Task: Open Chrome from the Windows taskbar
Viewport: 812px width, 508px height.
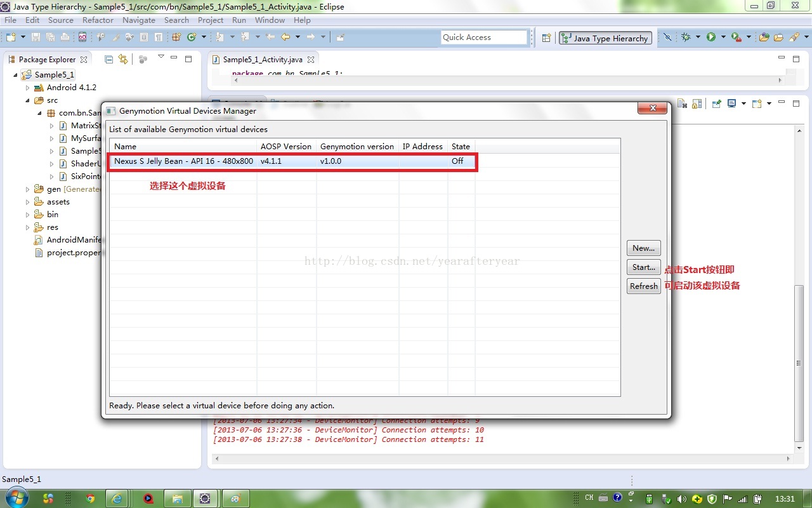Action: point(90,498)
